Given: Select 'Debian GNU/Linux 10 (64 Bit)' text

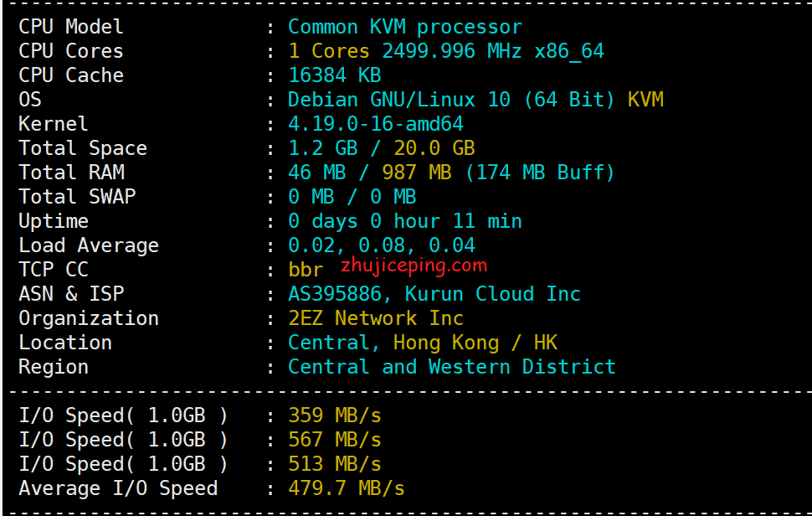Looking at the screenshot, I should pyautogui.click(x=451, y=100).
